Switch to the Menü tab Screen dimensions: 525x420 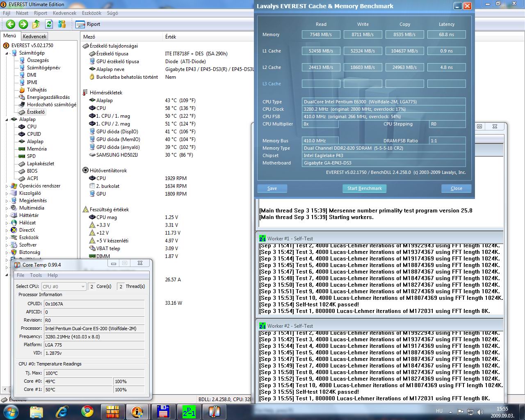(x=10, y=36)
